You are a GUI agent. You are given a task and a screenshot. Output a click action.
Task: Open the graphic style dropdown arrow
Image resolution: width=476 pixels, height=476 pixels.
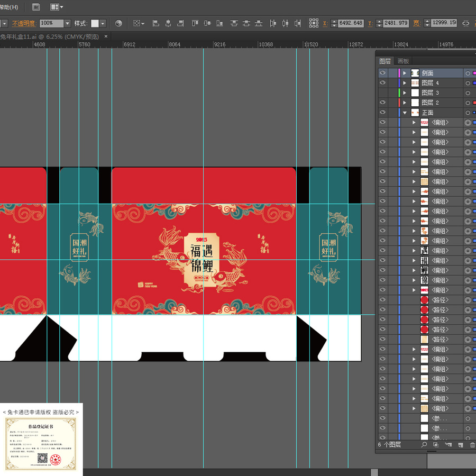pos(103,23)
